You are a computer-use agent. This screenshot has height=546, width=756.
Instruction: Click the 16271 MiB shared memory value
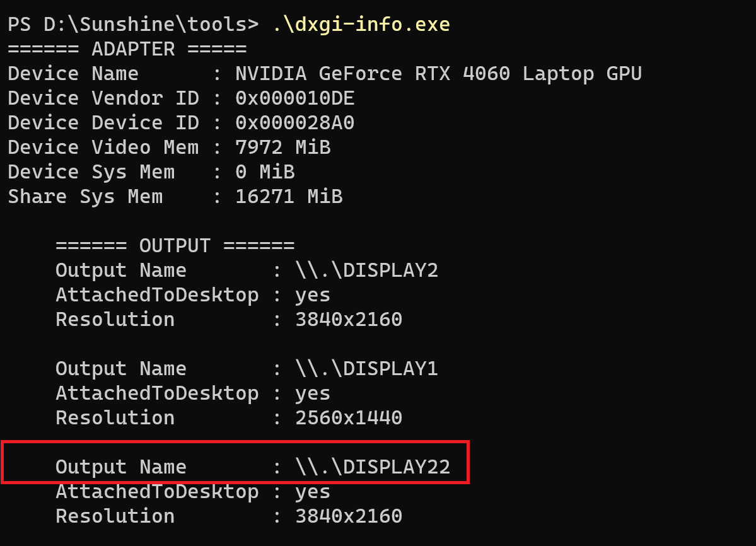tap(289, 197)
